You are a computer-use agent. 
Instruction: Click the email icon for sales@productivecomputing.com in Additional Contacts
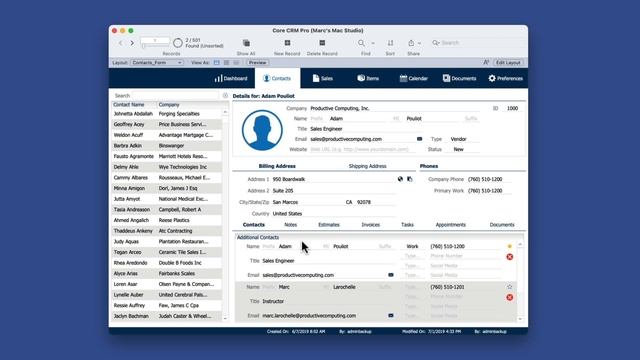click(x=391, y=275)
